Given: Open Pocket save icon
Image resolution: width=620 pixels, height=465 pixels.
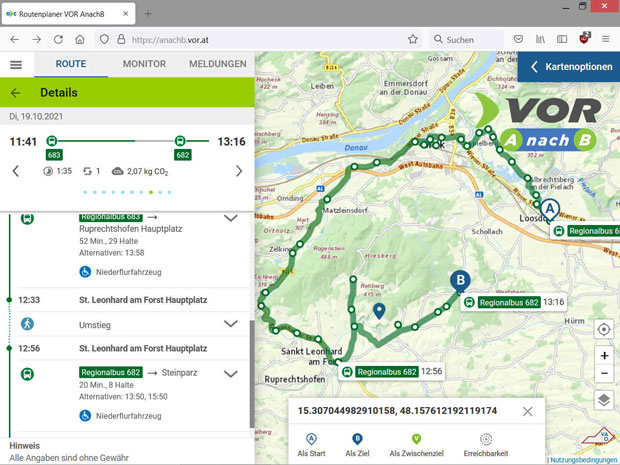Looking at the screenshot, I should [518, 39].
